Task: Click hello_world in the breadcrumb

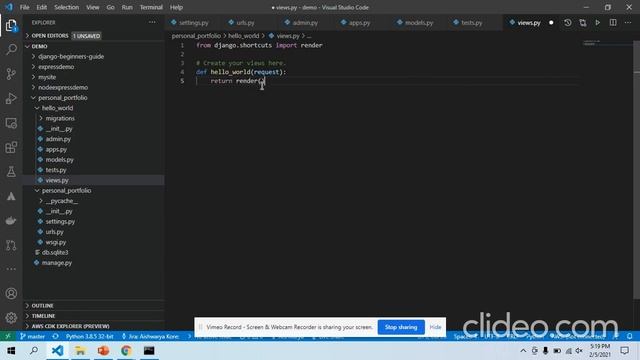Action: 243,36
